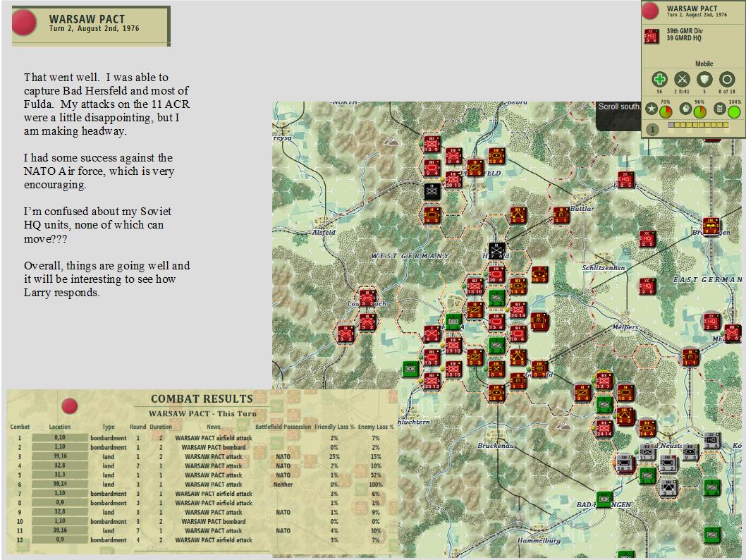Click the Type column header in Combat Results

point(109,427)
